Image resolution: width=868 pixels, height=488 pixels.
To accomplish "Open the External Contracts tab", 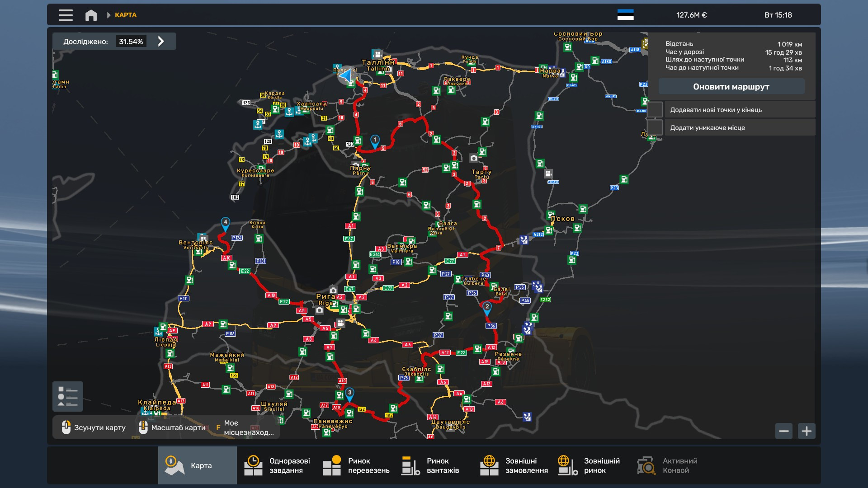I will tap(514, 465).
